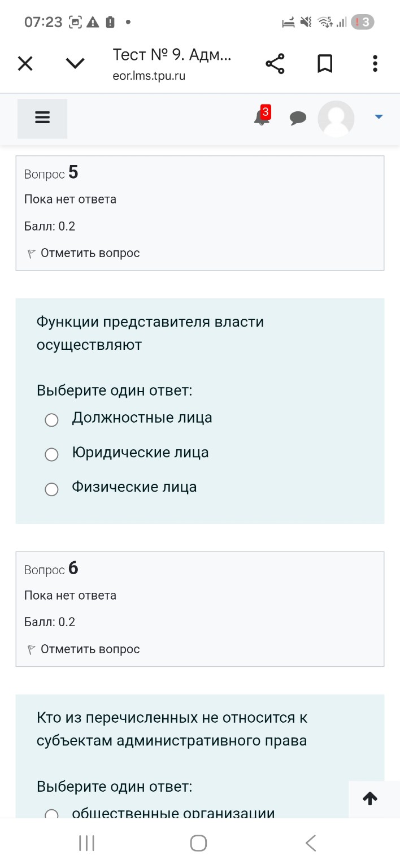Image resolution: width=400 pixels, height=868 pixels.
Task: Open the page list down chevron
Action: (x=75, y=63)
